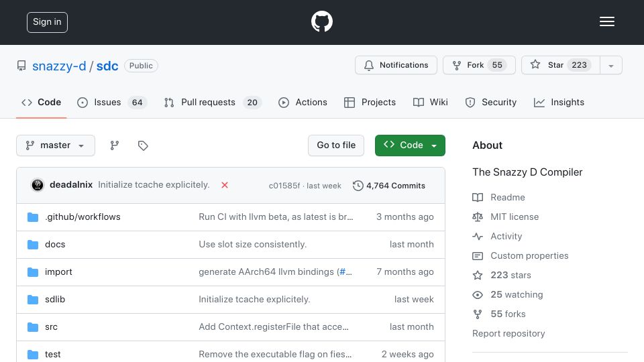The height and width of the screenshot is (362, 644).
Task: View the Insights tab
Action: (x=559, y=102)
